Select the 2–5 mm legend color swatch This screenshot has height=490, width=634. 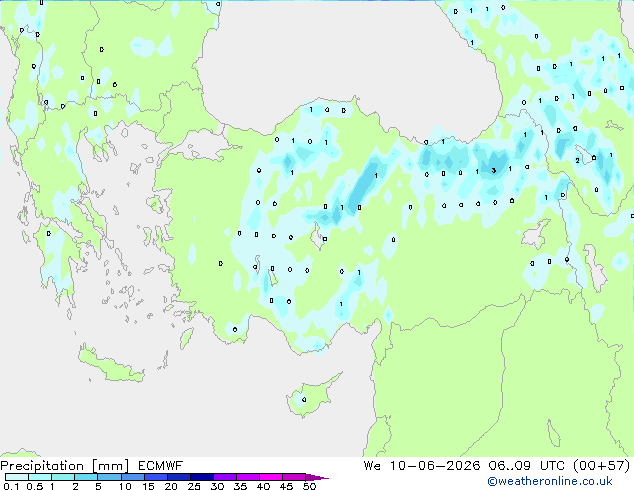point(86,477)
